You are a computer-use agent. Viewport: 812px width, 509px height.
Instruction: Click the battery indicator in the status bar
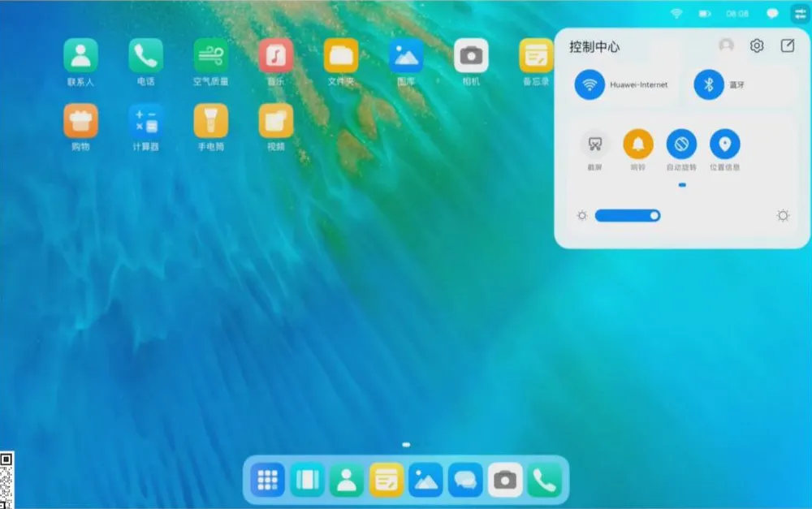[705, 14]
